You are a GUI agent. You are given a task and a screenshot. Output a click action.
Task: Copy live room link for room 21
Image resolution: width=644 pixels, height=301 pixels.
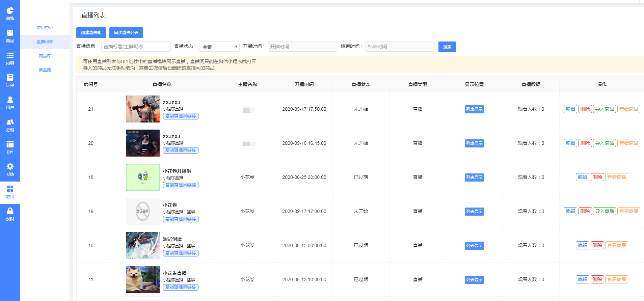181,116
